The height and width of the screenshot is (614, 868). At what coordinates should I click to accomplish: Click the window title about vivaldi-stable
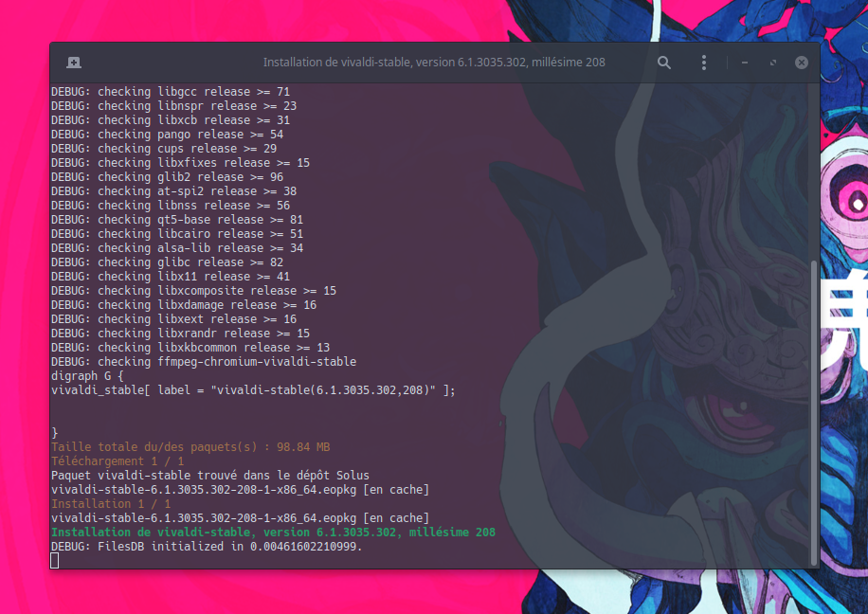[x=434, y=63]
